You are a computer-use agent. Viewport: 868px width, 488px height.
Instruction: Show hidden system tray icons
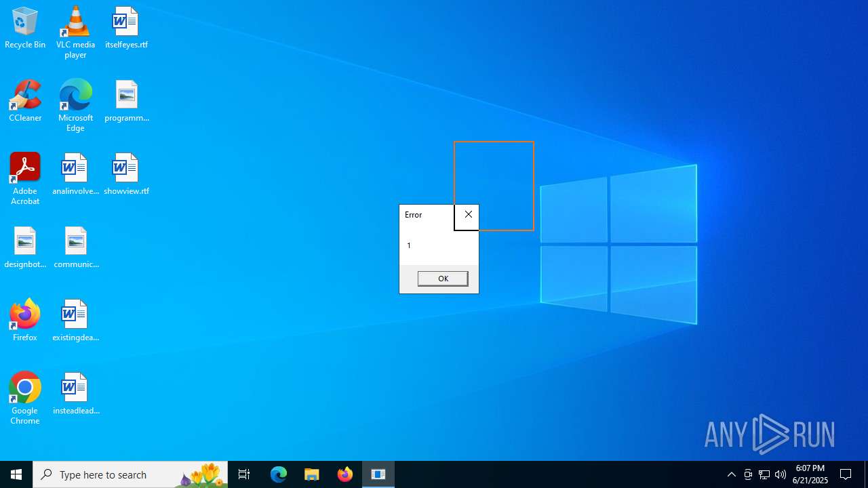[732, 474]
